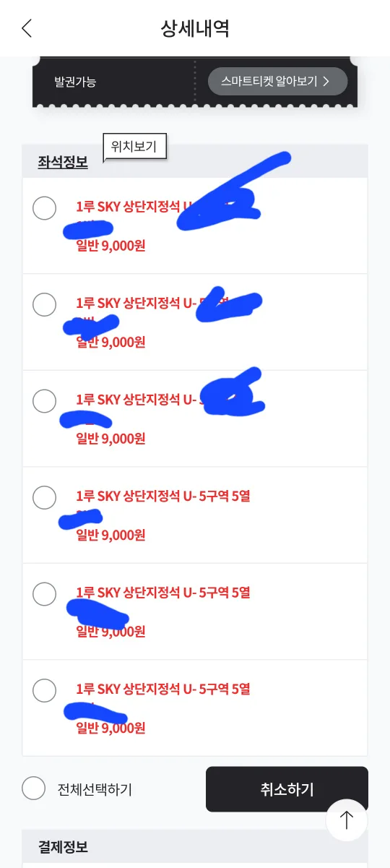Select the sixth seat radio button
Image resolution: width=390 pixels, height=868 pixels.
tap(45, 690)
